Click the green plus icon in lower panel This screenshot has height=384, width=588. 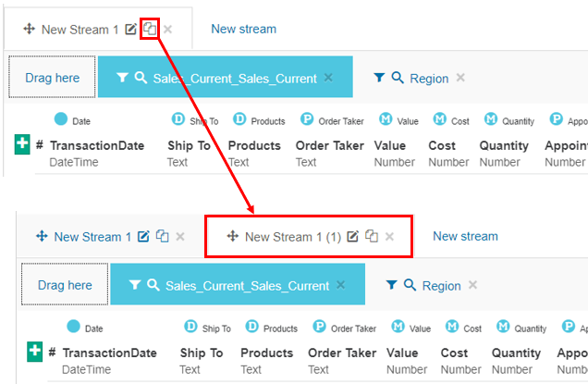tap(35, 352)
